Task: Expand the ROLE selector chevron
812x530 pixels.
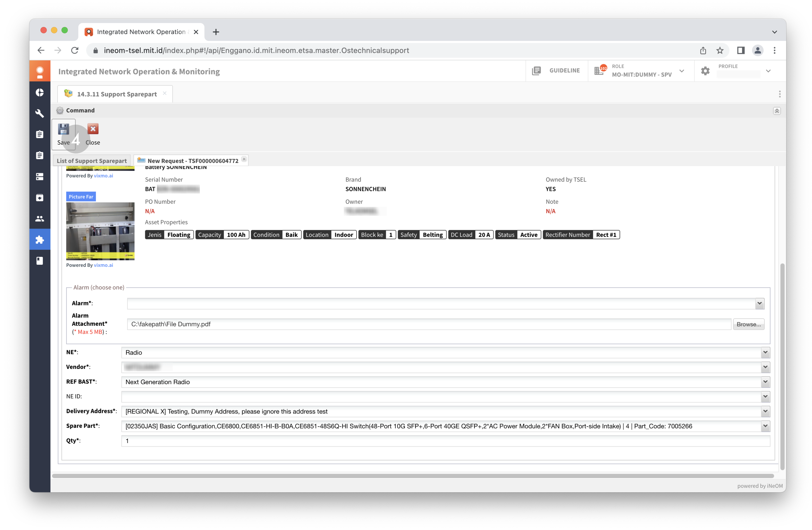Action: 682,71
